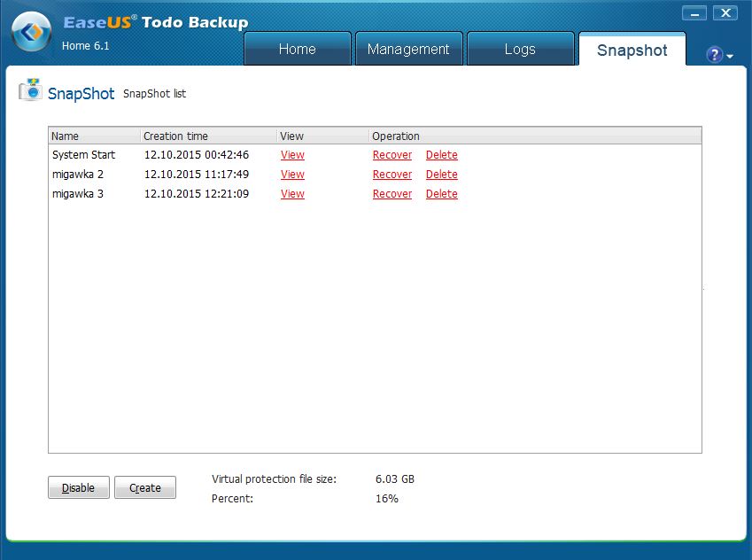Image resolution: width=752 pixels, height=560 pixels.
Task: Delete the migawka 3 snapshot
Action: [442, 194]
